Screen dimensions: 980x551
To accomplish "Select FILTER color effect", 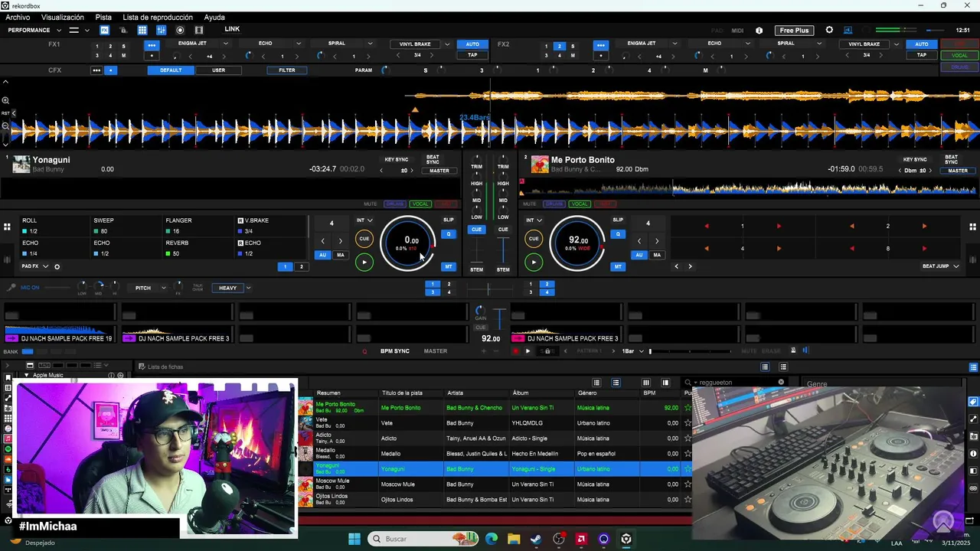I will coord(287,70).
